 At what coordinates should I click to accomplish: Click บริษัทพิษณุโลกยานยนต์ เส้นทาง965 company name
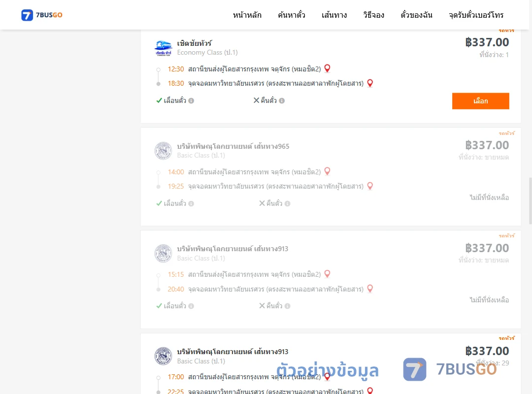(x=233, y=146)
